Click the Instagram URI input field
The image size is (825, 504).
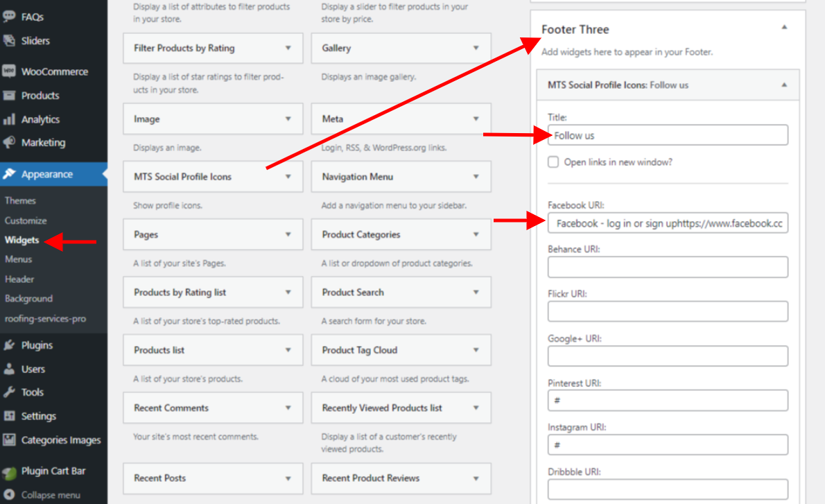point(668,445)
